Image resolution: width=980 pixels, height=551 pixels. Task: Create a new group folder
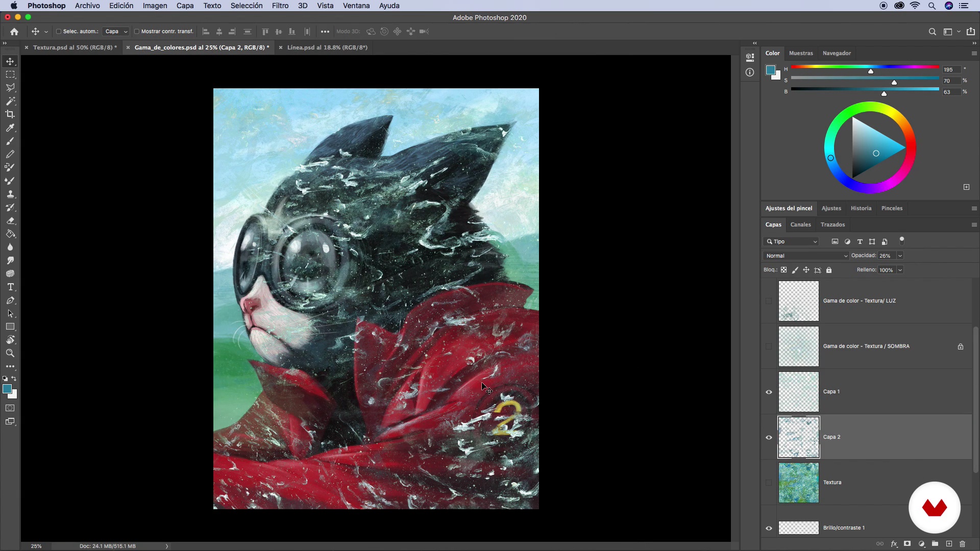935,544
